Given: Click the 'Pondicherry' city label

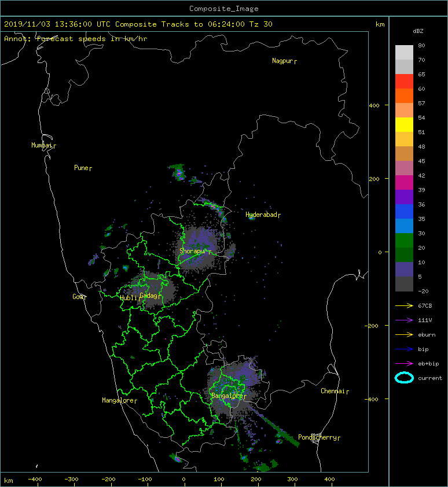Looking at the screenshot, I should (317, 437).
